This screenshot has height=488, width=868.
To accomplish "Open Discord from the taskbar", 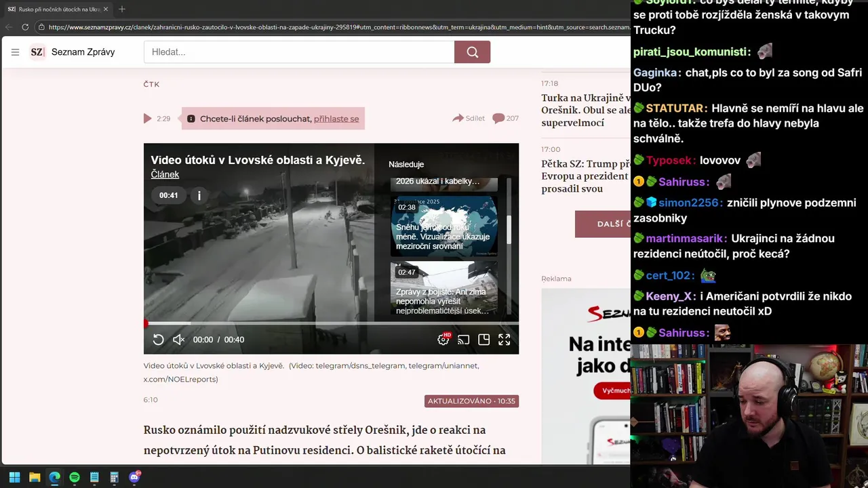I will pos(134,477).
